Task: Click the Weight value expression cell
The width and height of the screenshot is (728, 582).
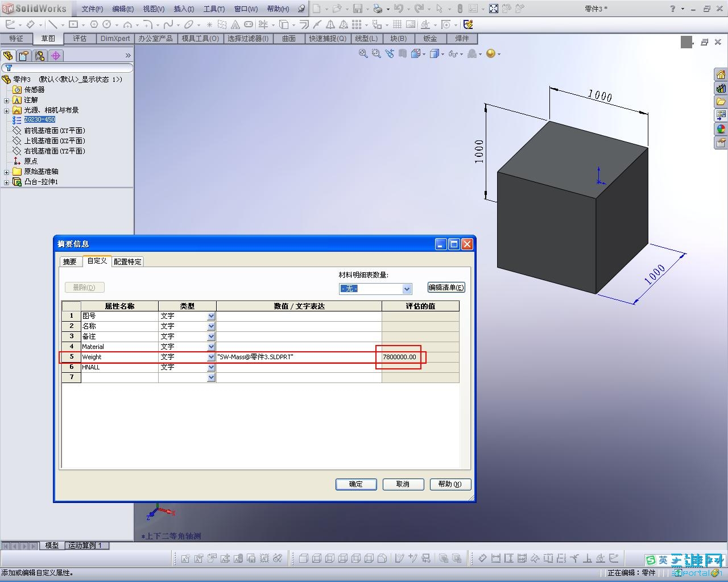Action: point(299,357)
